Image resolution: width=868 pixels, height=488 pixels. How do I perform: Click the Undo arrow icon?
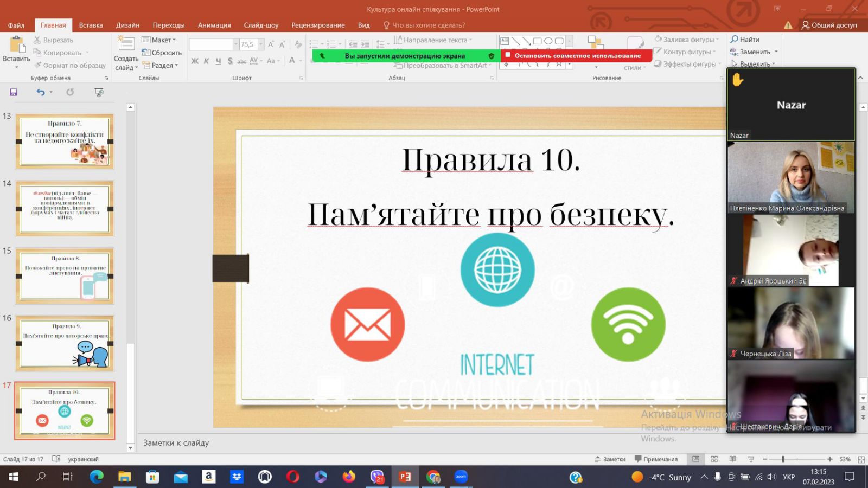click(x=41, y=92)
